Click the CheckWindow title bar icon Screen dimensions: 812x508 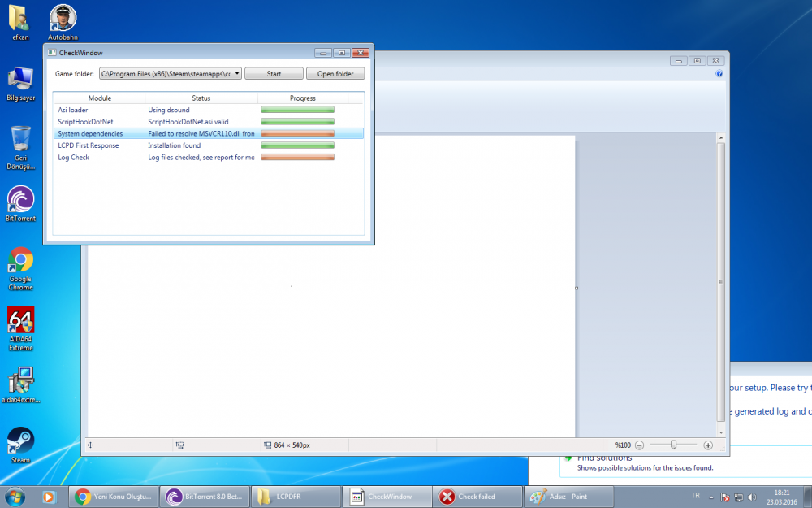click(x=52, y=52)
